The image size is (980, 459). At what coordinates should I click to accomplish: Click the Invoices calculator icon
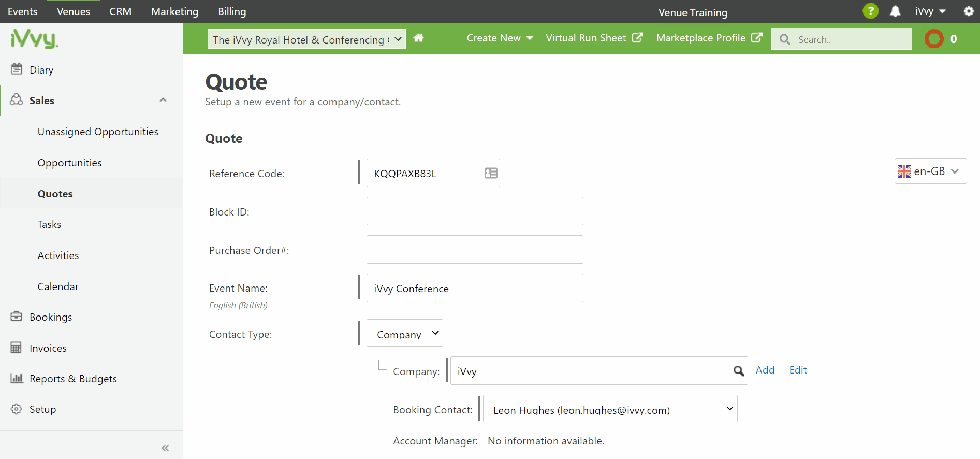(17, 347)
